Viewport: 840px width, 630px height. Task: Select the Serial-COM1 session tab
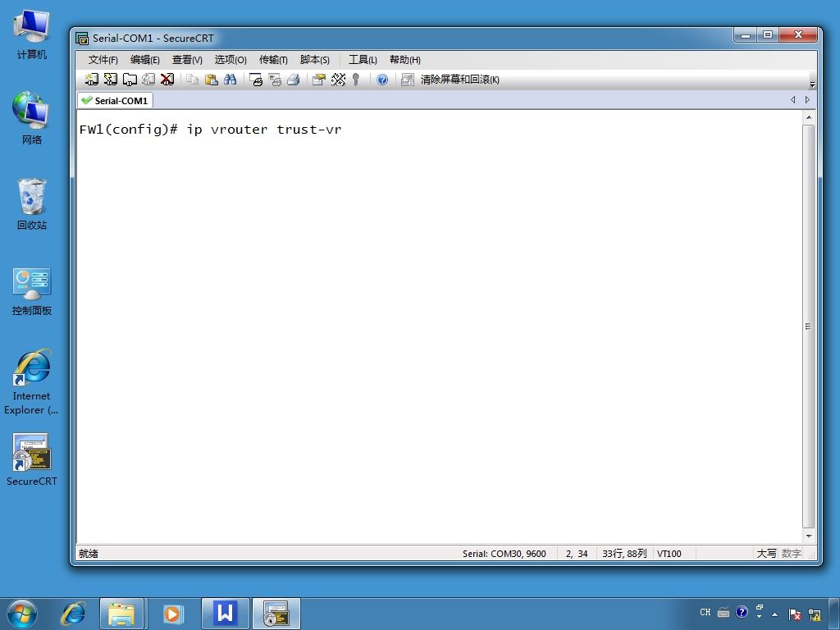(x=115, y=101)
